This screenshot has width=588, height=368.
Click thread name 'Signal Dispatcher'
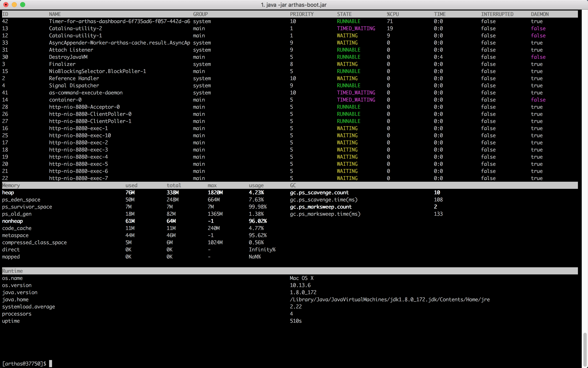click(x=74, y=85)
